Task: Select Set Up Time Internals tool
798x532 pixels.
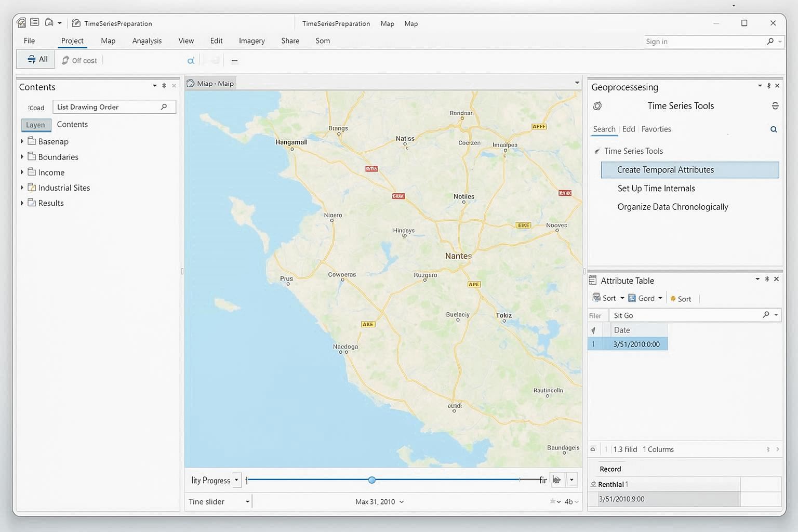Action: [656, 188]
